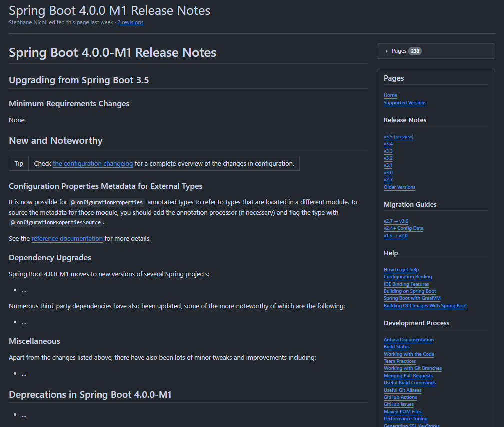Screen dimensions: 504x427
Task: Open Older Versions link
Action: 399,187
